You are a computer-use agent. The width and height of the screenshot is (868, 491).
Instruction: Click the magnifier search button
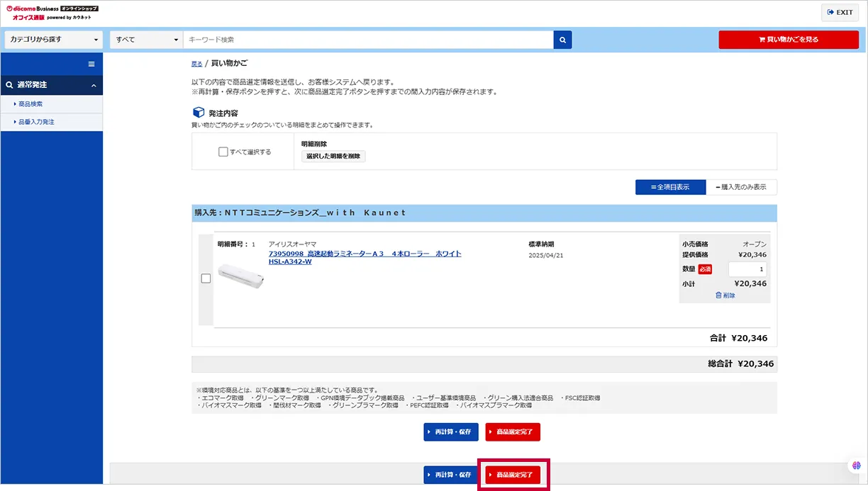[562, 40]
